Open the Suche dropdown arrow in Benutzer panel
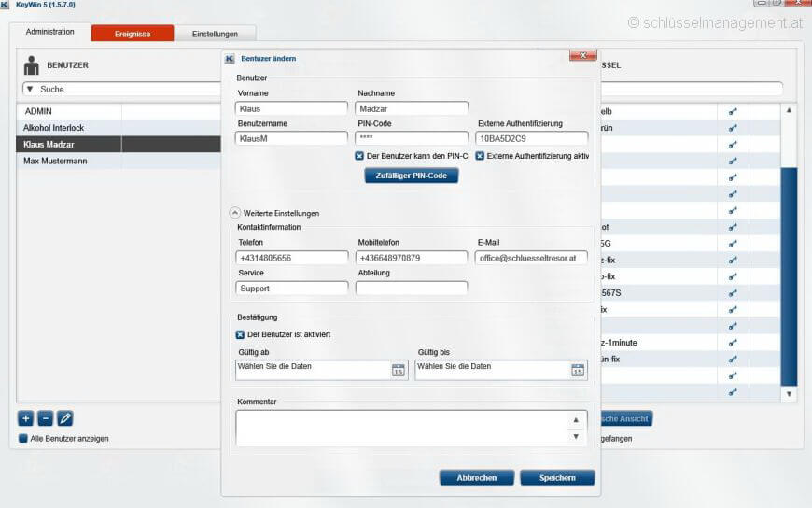 click(x=30, y=90)
